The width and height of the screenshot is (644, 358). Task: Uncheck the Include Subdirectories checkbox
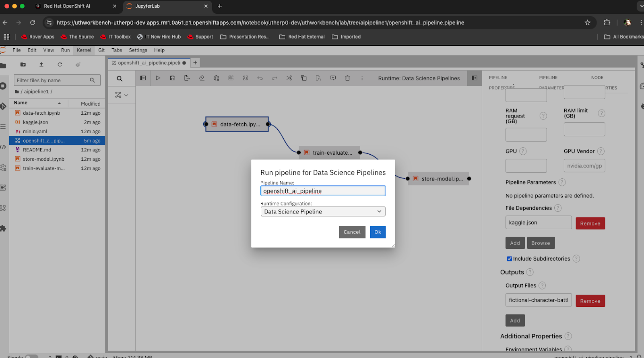pos(509,259)
